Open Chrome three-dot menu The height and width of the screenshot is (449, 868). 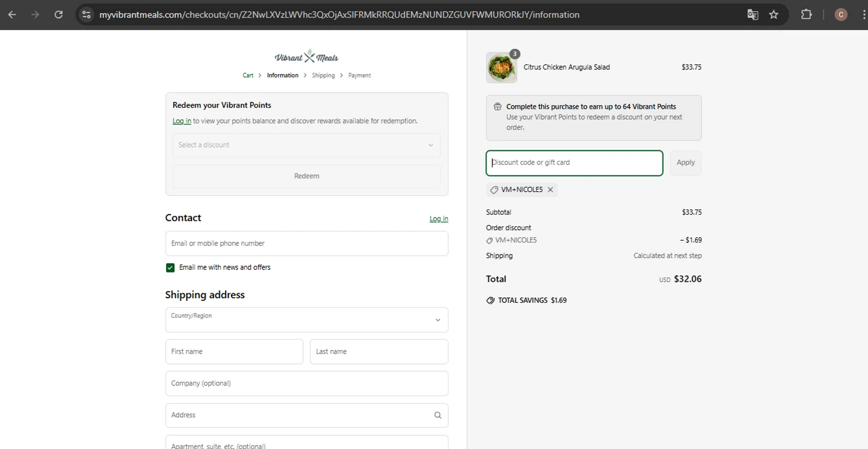(864, 14)
